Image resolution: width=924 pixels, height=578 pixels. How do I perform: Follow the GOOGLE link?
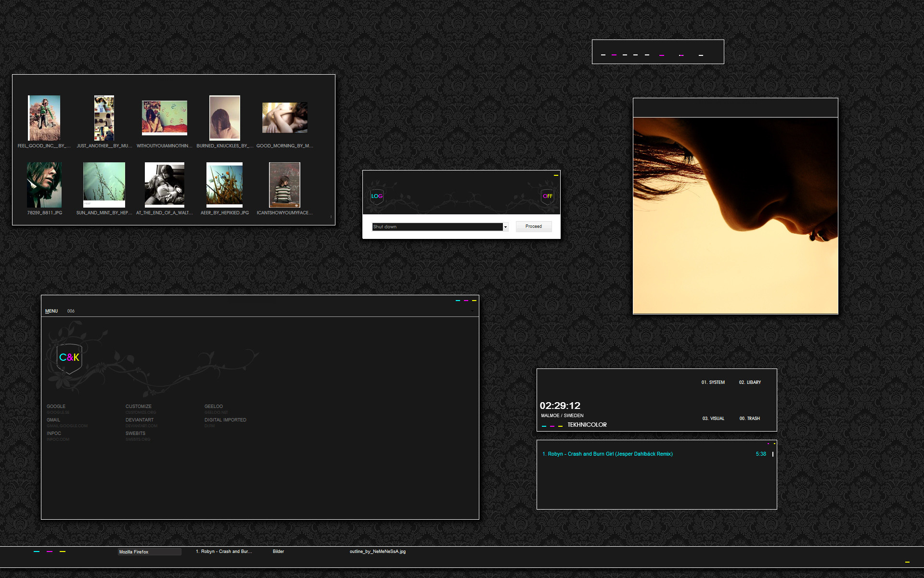click(56, 407)
